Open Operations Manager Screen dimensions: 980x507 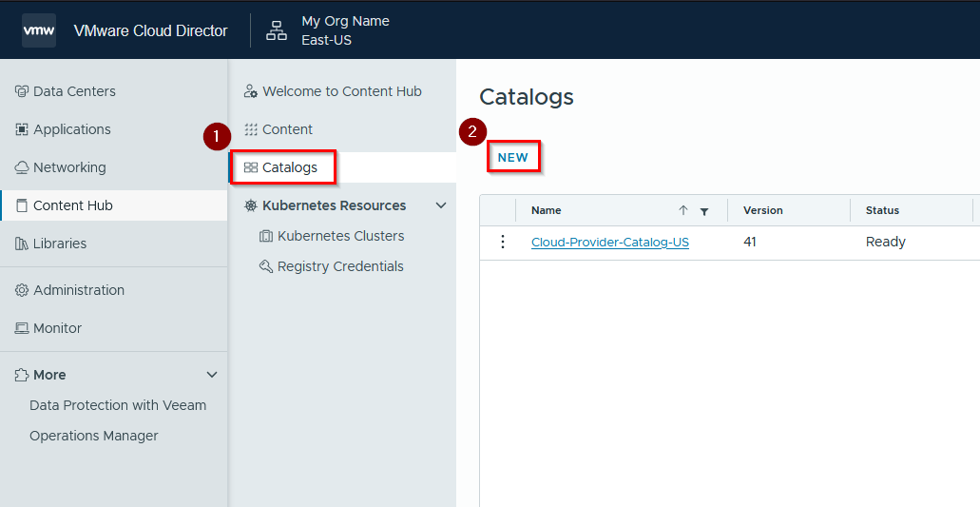click(x=94, y=437)
